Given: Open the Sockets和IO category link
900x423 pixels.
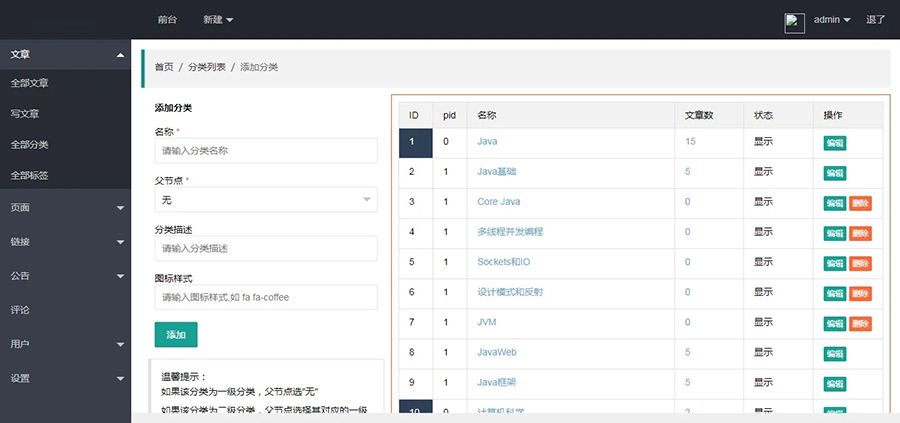Looking at the screenshot, I should pos(508,262).
